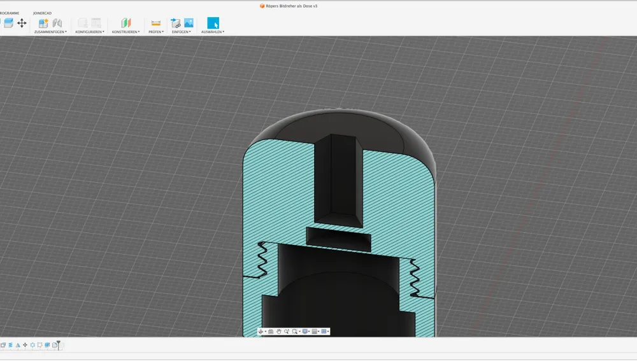The width and height of the screenshot is (637, 364).
Task: Expand the PRÜFEN dropdown
Action: pos(156,32)
